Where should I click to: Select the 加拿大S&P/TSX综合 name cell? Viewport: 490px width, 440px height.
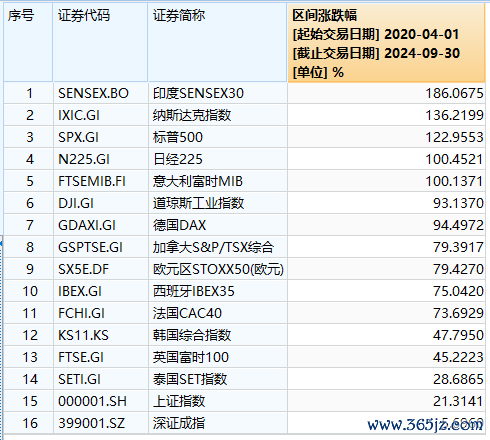(x=218, y=247)
